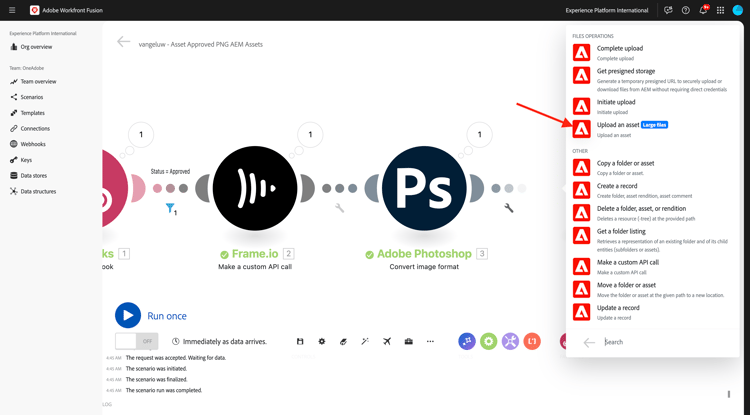
Task: Open scenario settings gear icon
Action: 322,341
